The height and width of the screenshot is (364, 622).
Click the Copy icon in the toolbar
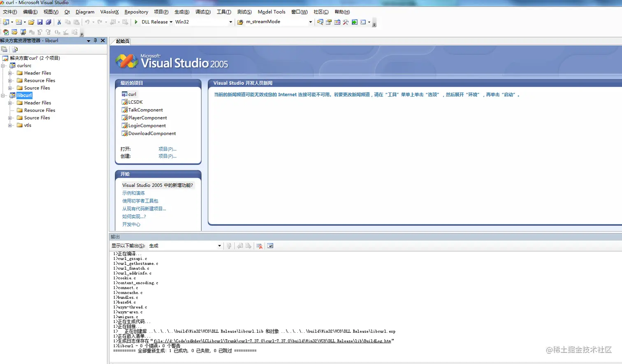coord(68,22)
